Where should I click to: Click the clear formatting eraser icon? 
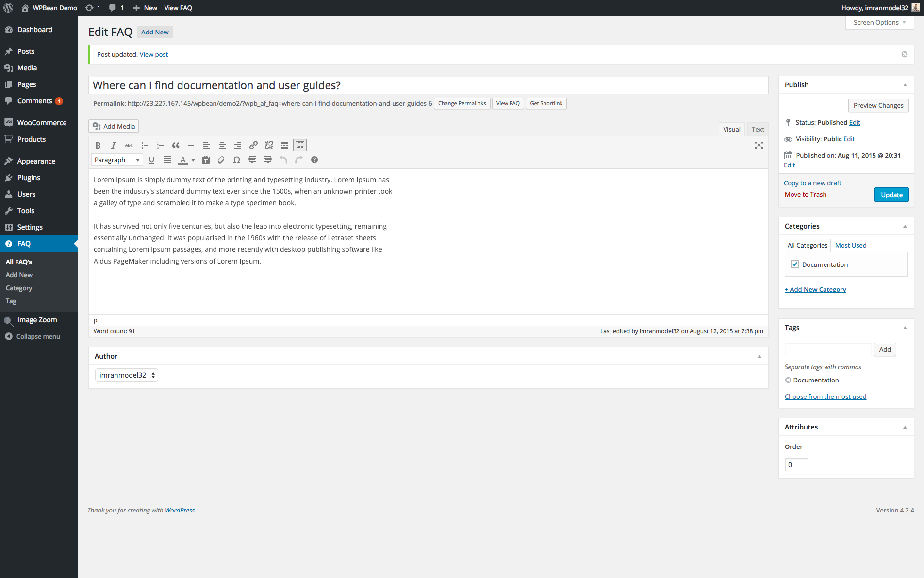click(x=221, y=160)
